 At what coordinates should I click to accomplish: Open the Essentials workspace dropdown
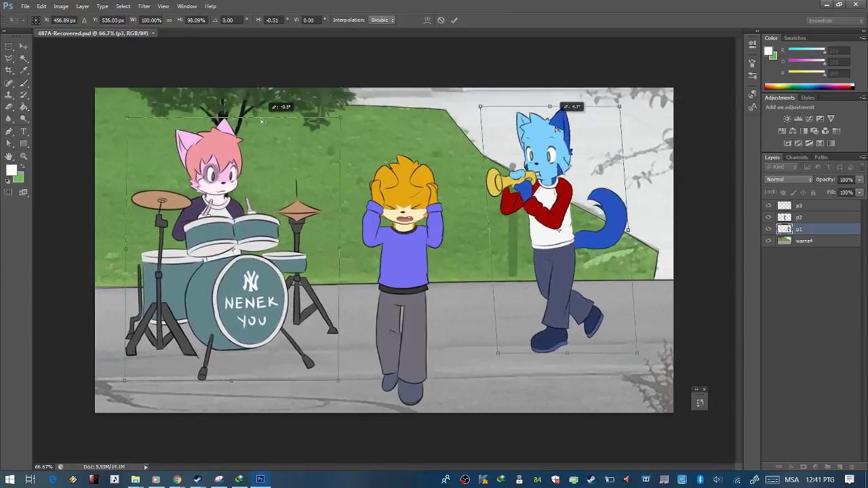tap(835, 21)
